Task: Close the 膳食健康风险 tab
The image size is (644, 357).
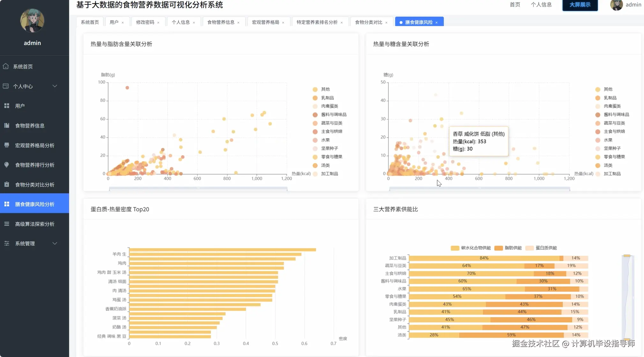Action: [x=436, y=23]
